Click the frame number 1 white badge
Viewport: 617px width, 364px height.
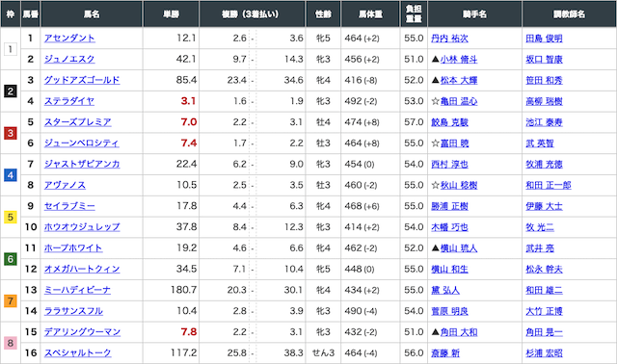tap(11, 49)
